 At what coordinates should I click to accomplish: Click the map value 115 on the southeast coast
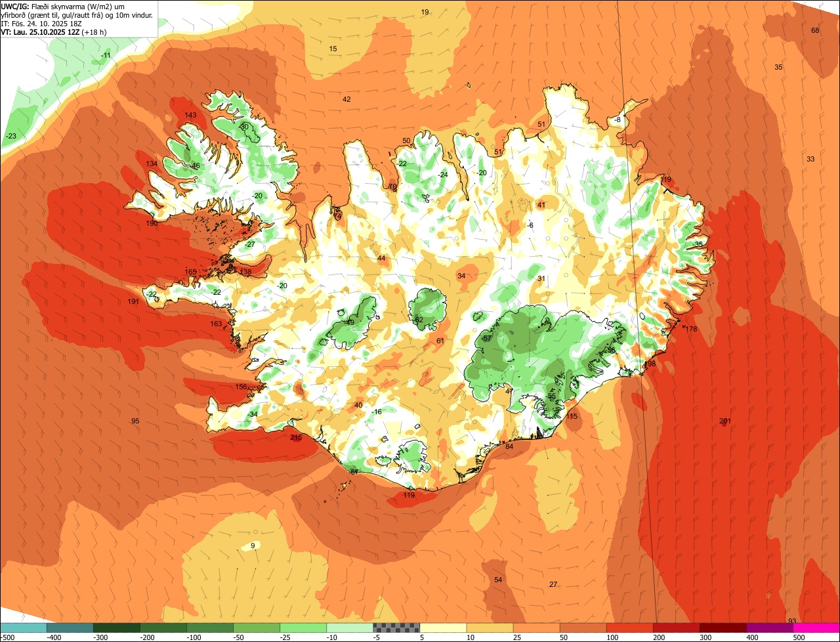point(572,416)
